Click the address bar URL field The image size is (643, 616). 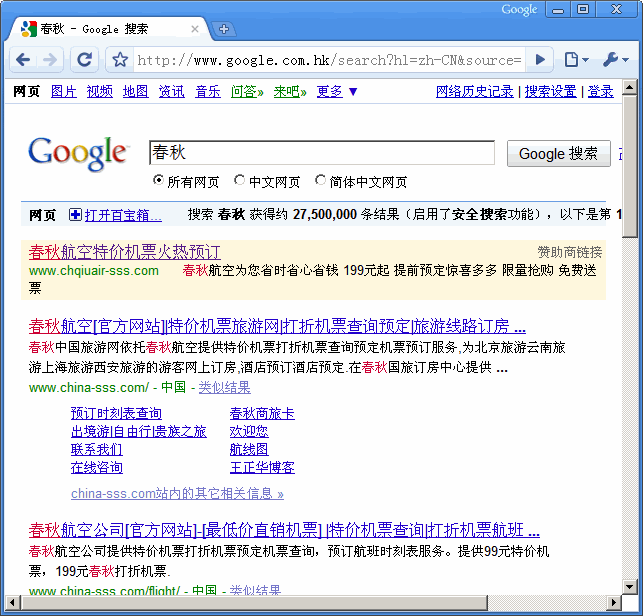click(x=329, y=60)
